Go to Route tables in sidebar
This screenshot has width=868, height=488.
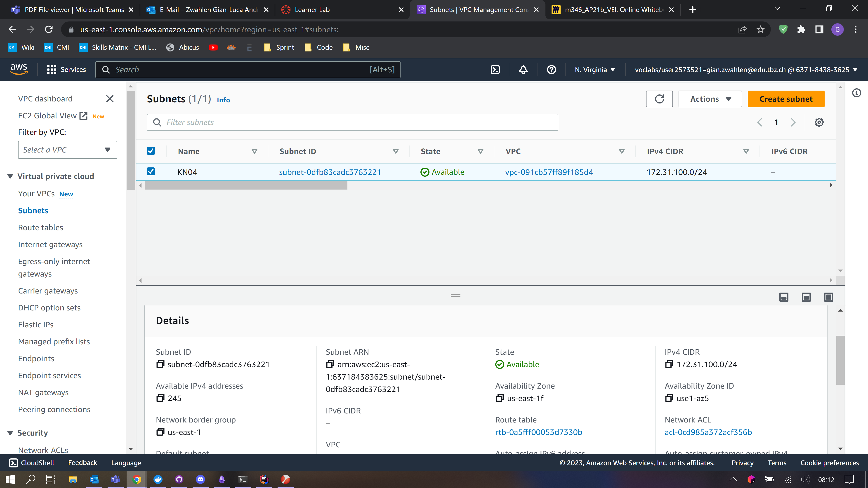coord(40,228)
